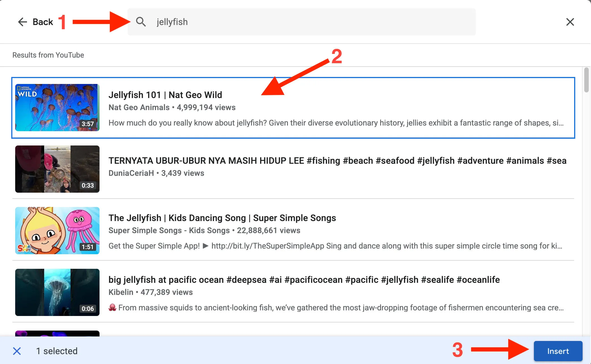
Task: Click the TERNYATA UBUR-UBUR NYA MASIH HIDUP title
Action: pos(337,161)
